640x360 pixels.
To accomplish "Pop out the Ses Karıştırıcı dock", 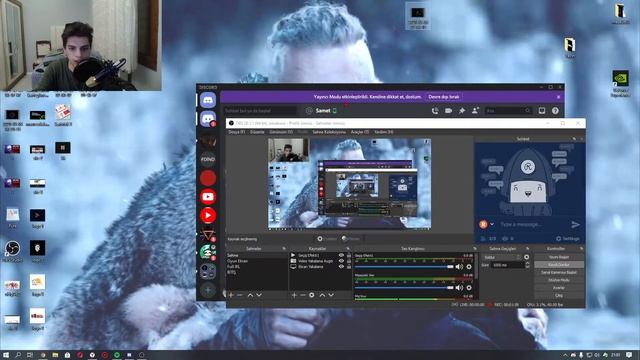I will pos(475,249).
